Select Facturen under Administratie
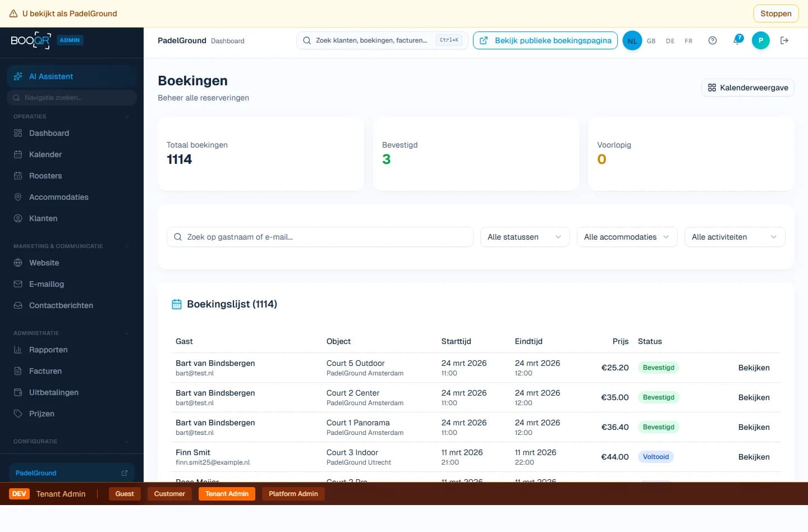Screen dimensions: 808x532 click(x=45, y=371)
